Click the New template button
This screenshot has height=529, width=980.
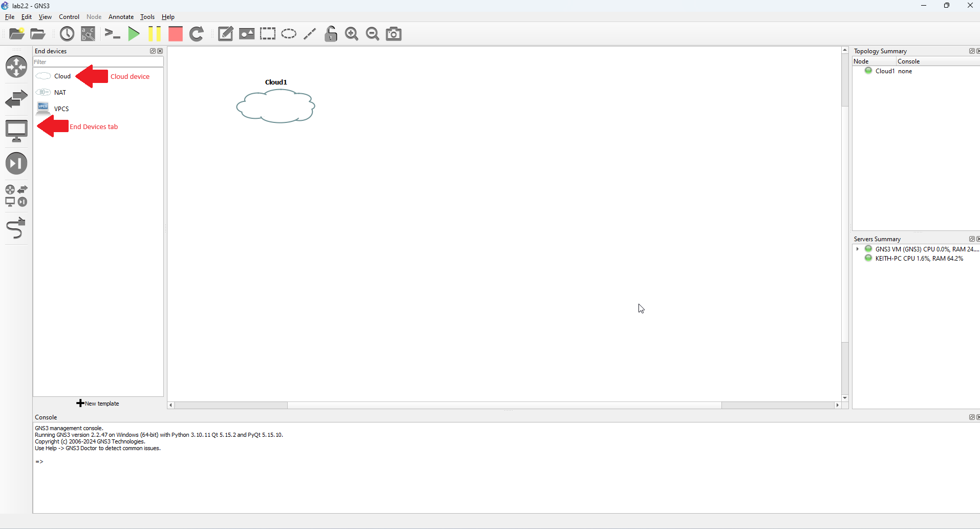click(x=98, y=403)
